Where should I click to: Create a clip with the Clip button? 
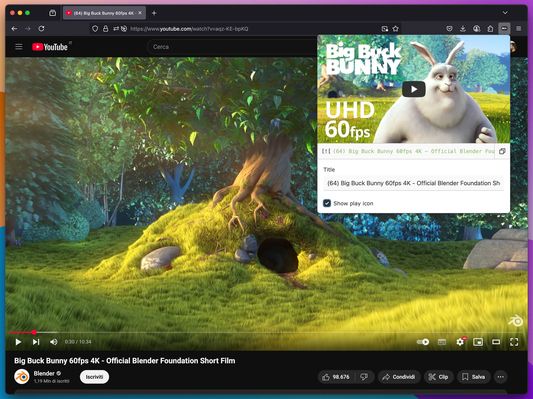[x=438, y=377]
